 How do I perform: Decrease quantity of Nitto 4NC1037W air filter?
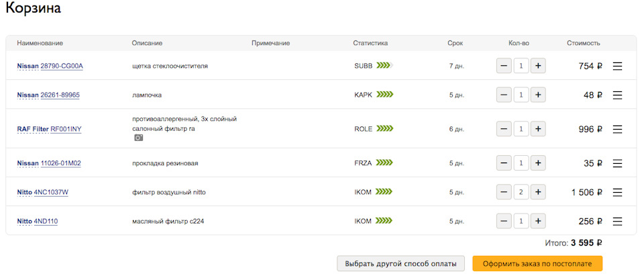(x=504, y=192)
